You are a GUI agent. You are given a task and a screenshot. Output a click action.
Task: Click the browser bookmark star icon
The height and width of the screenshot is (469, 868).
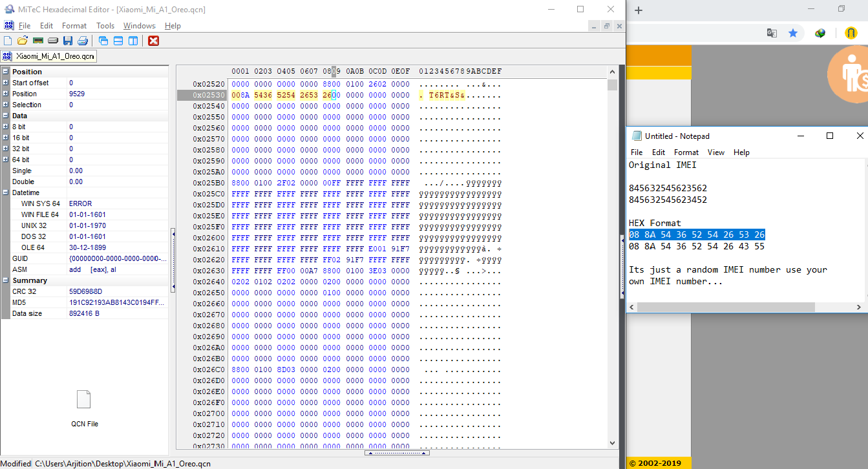(x=793, y=33)
